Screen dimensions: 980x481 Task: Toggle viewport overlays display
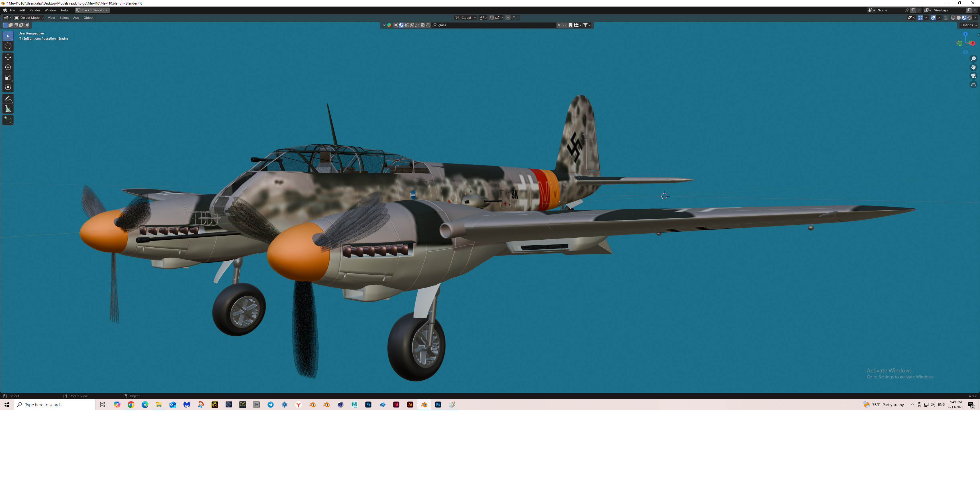click(x=933, y=18)
